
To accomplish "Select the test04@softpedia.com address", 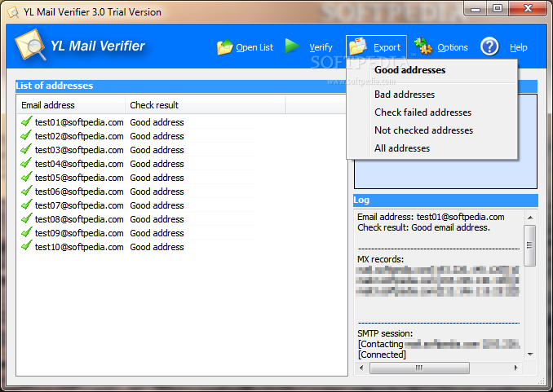I will pyautogui.click(x=79, y=164).
